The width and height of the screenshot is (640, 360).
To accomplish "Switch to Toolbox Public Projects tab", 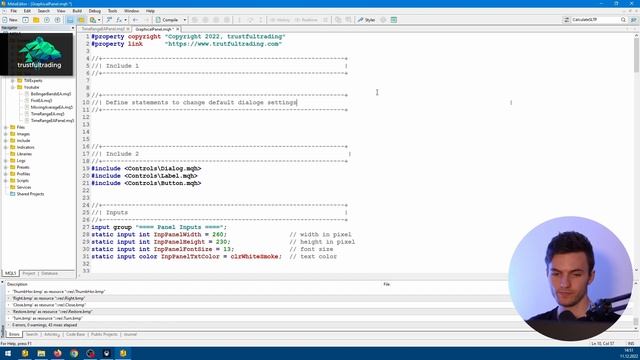I will pos(104,334).
